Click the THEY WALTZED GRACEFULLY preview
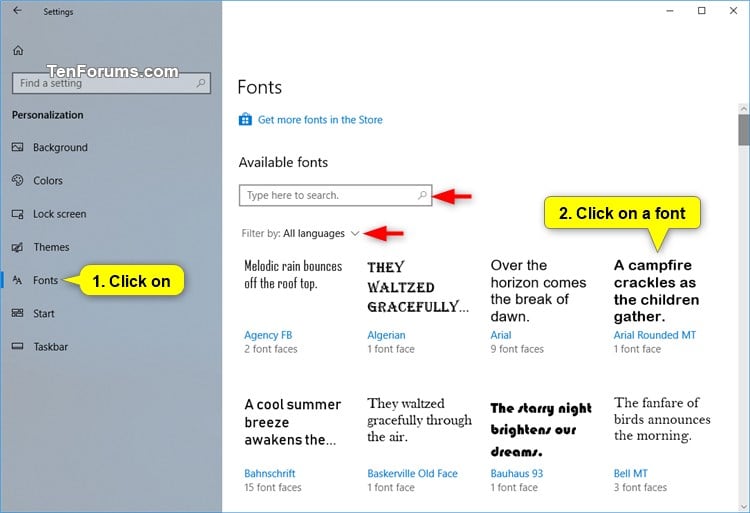This screenshot has height=513, width=750. pos(418,287)
